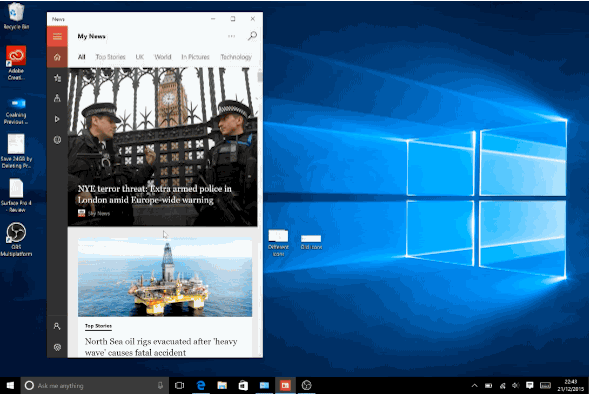Go to News home icon
This screenshot has height=394, width=590.
(x=57, y=57)
